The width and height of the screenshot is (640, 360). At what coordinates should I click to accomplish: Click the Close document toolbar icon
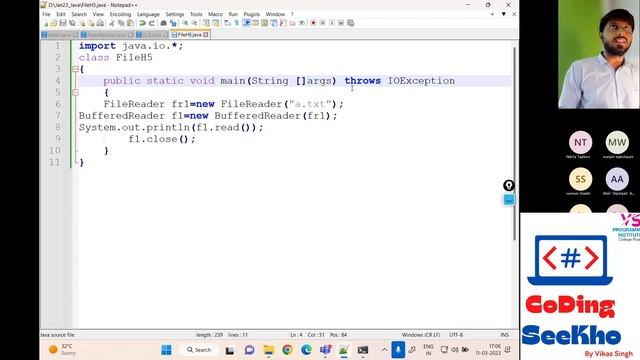click(x=82, y=23)
